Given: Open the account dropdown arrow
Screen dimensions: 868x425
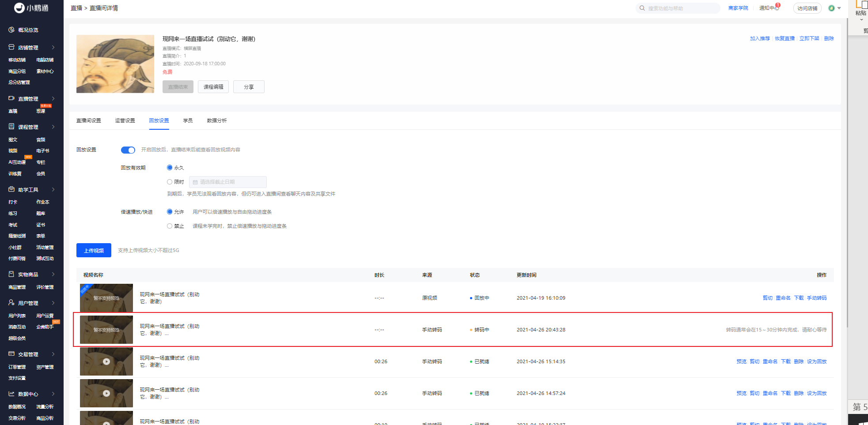Looking at the screenshot, I should (839, 8).
